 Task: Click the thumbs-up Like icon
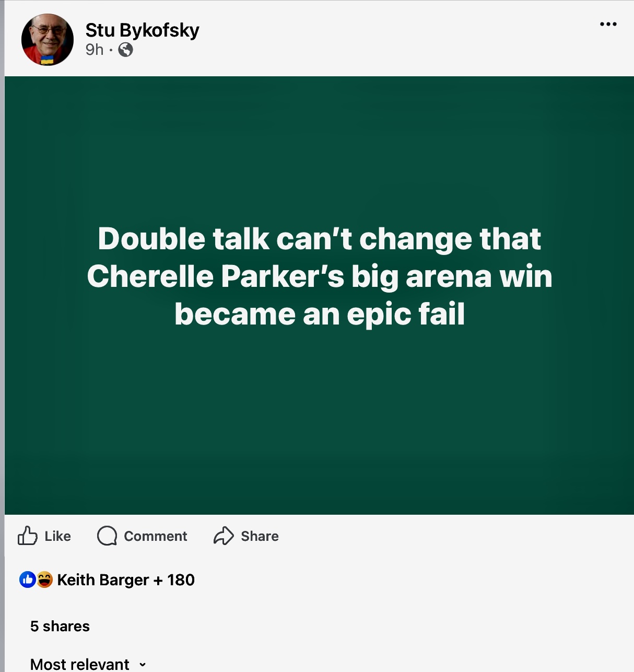28,536
